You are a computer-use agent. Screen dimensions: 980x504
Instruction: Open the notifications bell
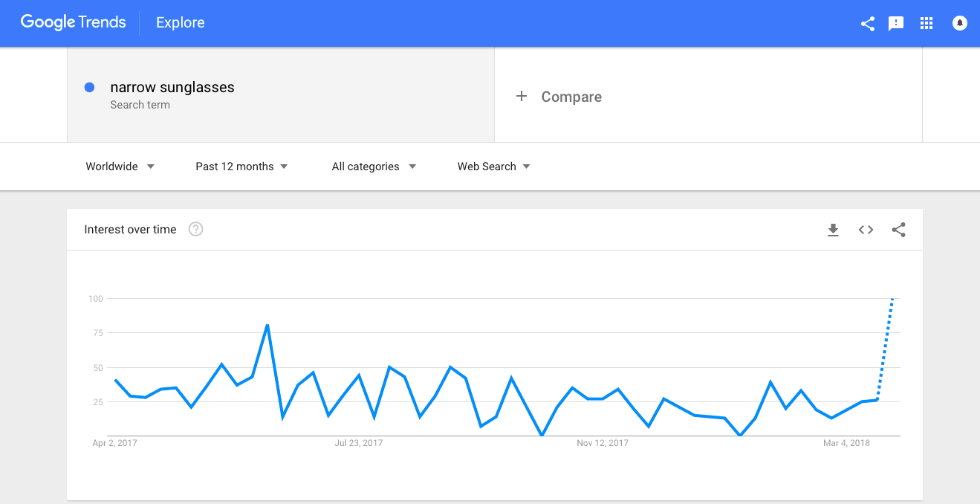960,23
